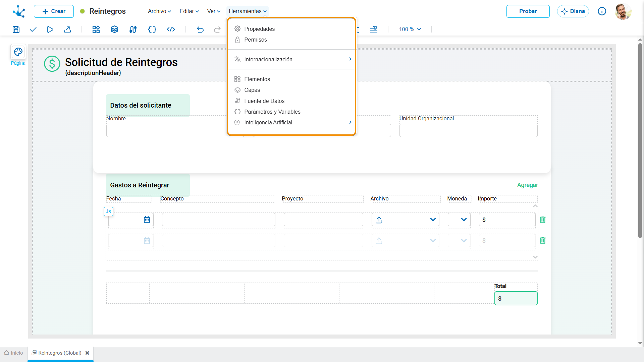Open the Elements panel toolbar icon
The height and width of the screenshot is (362, 644).
point(96,29)
